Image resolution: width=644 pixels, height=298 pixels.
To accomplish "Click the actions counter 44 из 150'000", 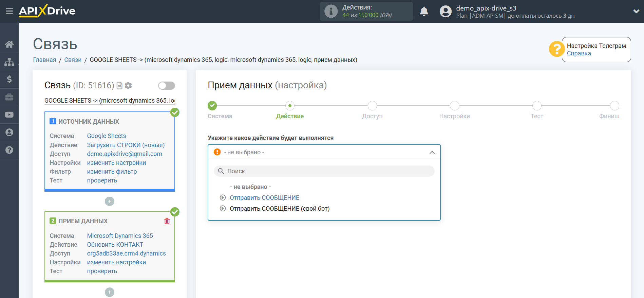I will 367,15.
